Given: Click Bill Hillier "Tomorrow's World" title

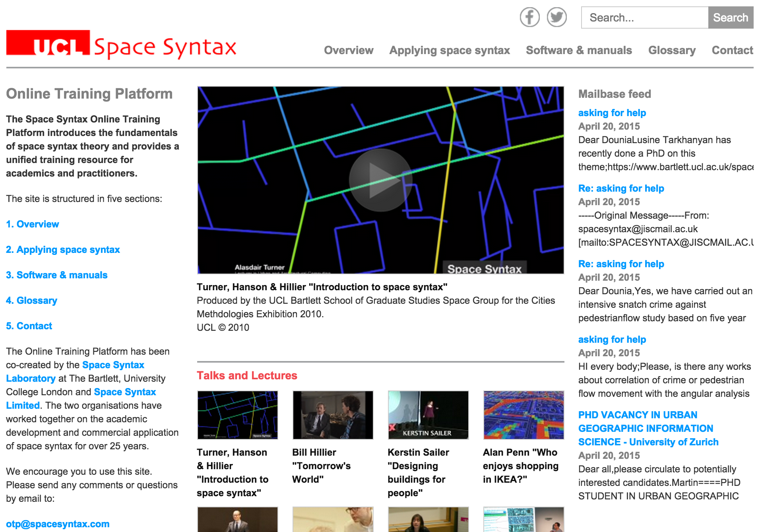Looking at the screenshot, I should click(x=322, y=466).
